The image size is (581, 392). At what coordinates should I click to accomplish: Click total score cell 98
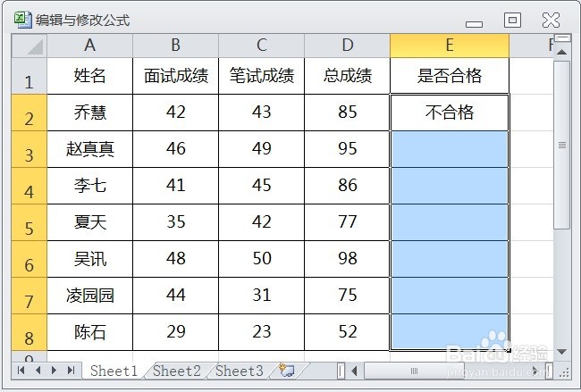347,259
